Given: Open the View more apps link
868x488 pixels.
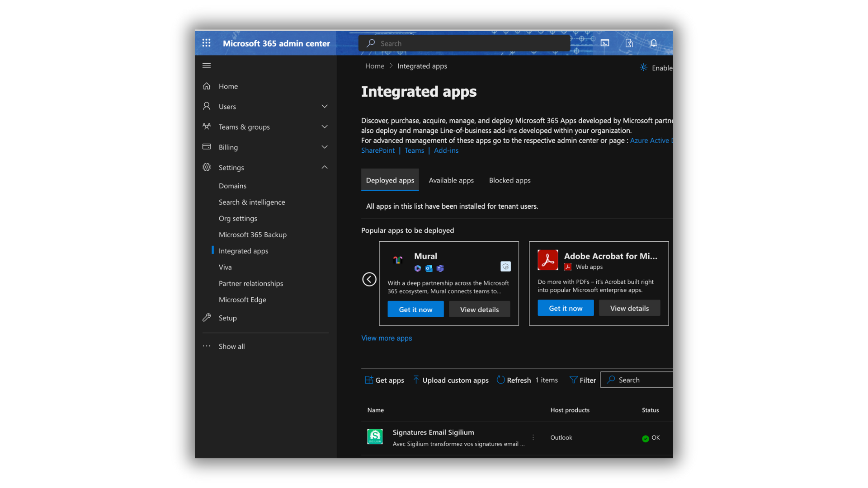Looking at the screenshot, I should coord(387,338).
